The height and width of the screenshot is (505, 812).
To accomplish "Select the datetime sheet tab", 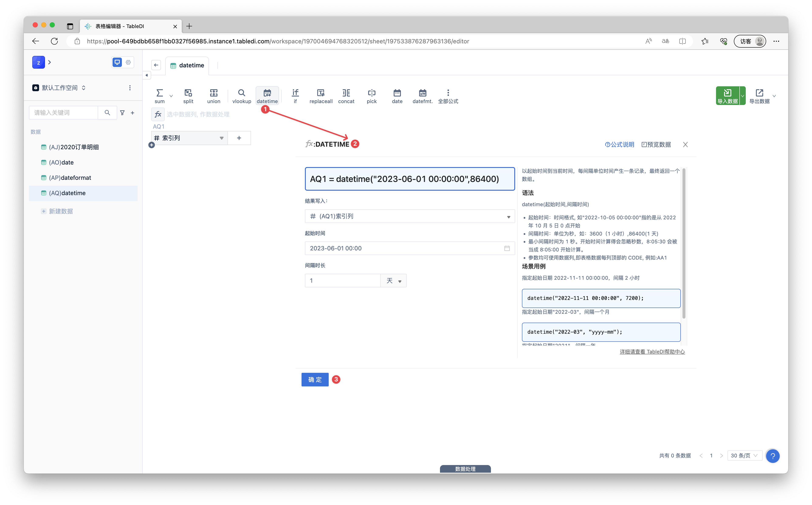I will [x=187, y=65].
